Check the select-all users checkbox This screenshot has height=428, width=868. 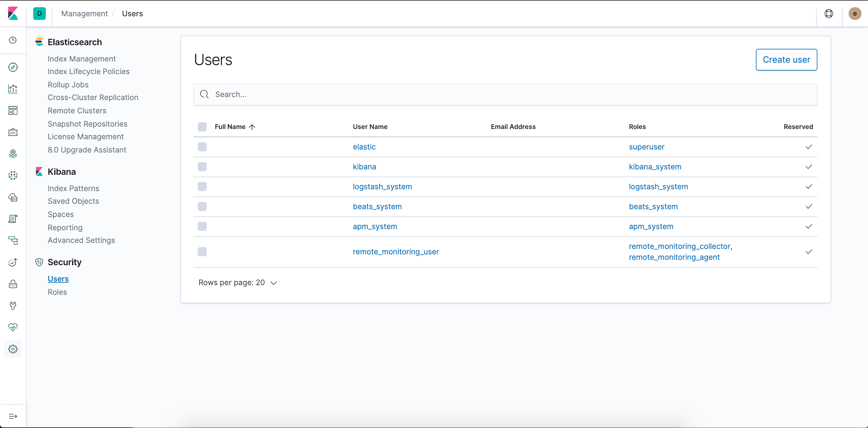pyautogui.click(x=202, y=127)
